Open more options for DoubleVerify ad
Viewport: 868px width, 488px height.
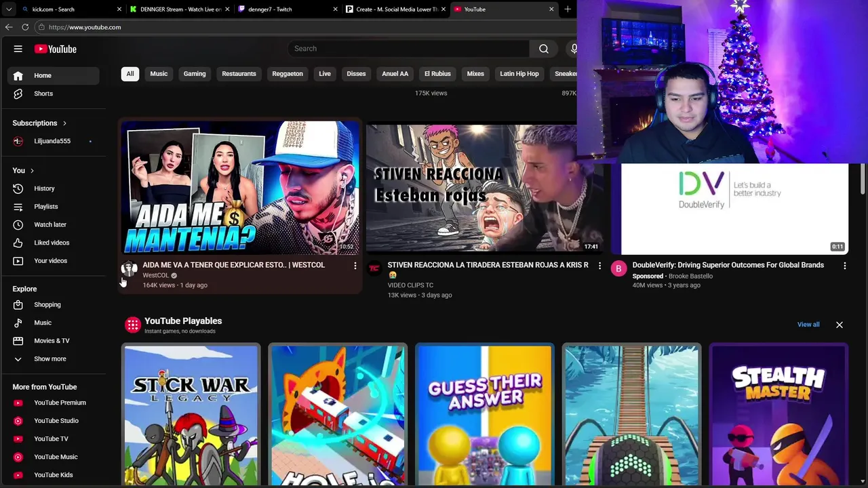(844, 266)
